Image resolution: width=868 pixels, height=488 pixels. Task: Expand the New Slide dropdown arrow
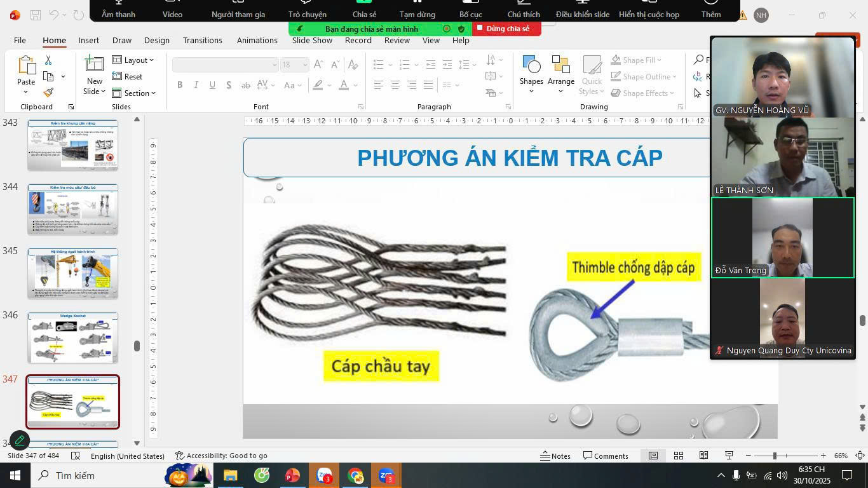[x=94, y=91]
